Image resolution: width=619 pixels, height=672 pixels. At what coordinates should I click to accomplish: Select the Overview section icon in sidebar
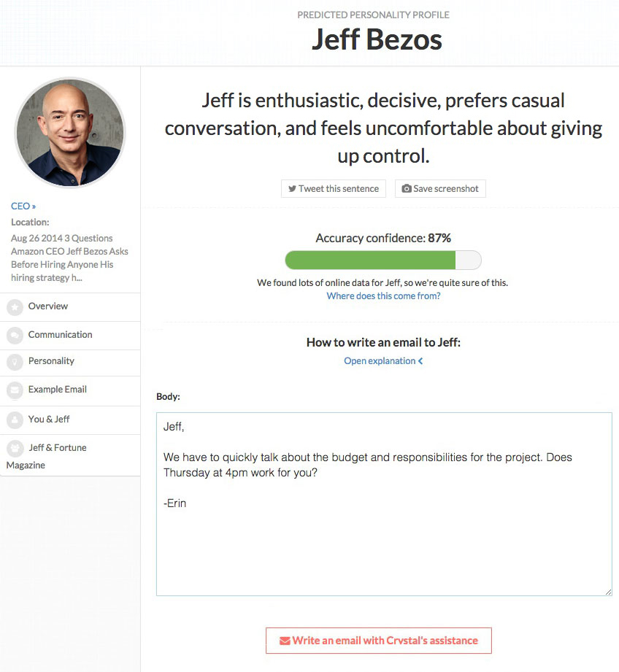point(15,306)
